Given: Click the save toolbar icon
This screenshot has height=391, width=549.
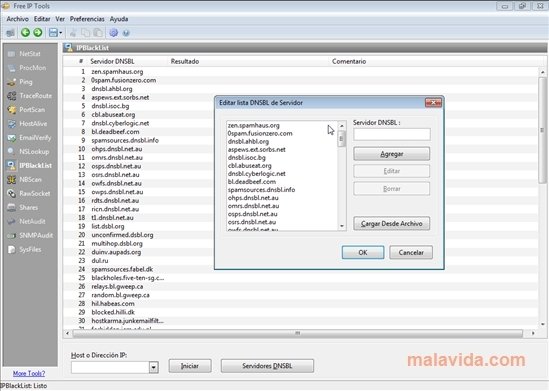Looking at the screenshot, I should (x=53, y=33).
